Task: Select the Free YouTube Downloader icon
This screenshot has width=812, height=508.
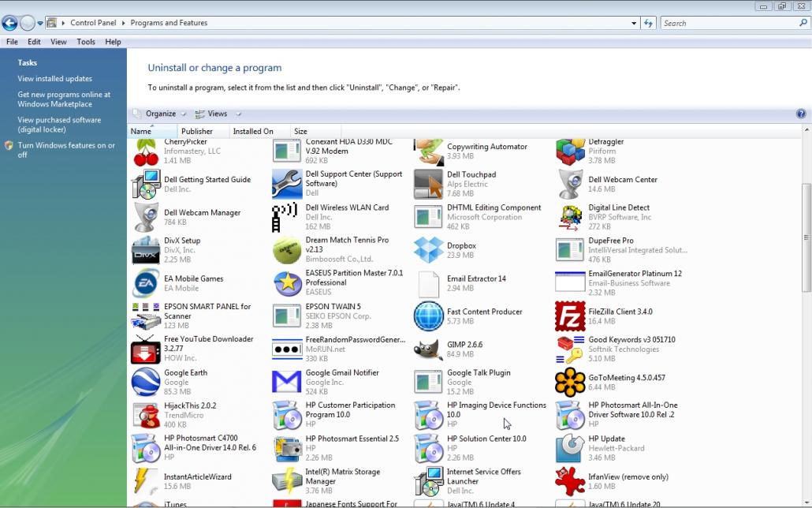Action: [x=146, y=349]
